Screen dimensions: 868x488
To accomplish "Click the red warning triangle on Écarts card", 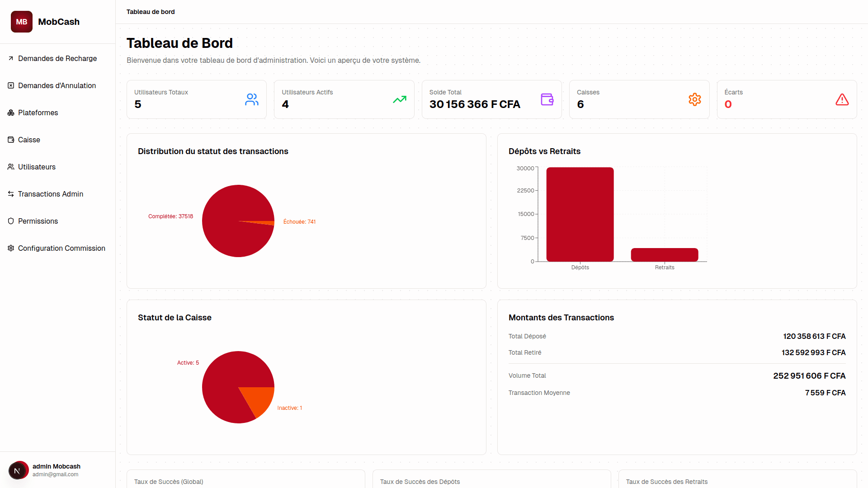I will [x=842, y=99].
